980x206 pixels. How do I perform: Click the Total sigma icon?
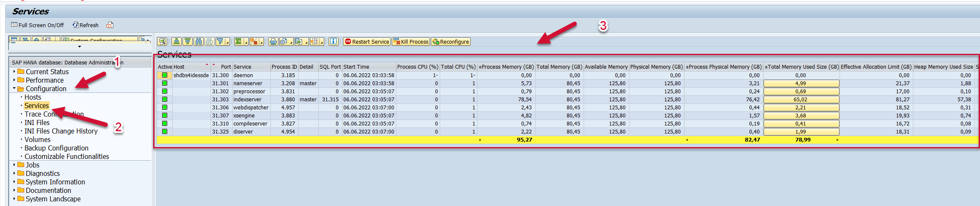coord(239,42)
